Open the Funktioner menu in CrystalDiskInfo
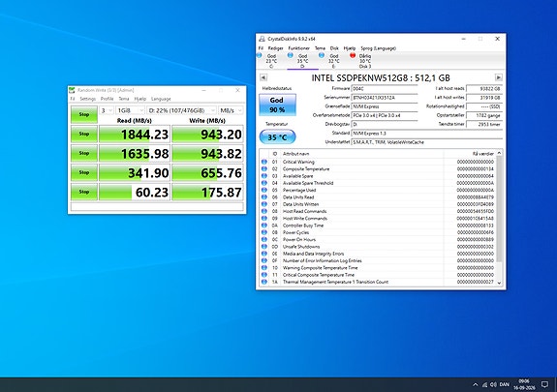 (298, 48)
